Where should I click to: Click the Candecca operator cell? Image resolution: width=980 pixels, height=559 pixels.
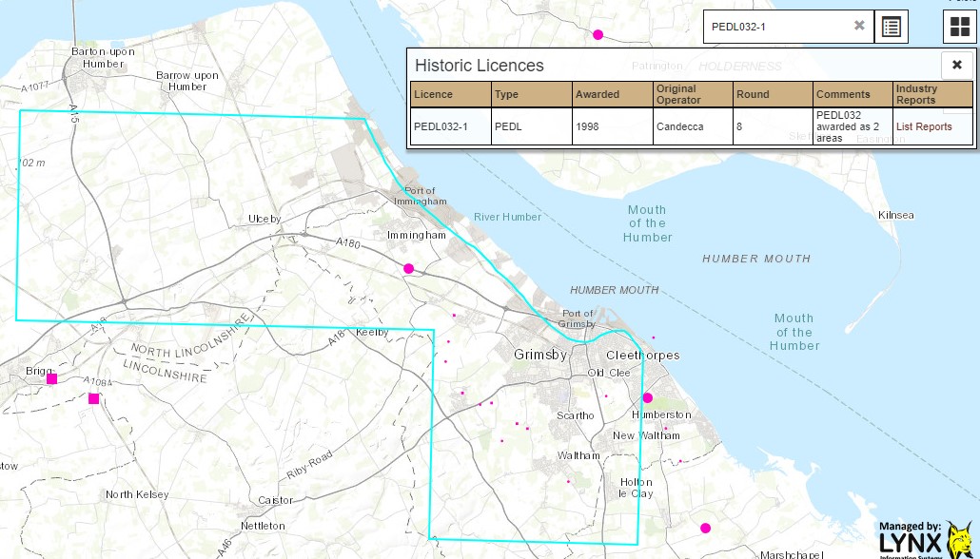(692, 126)
